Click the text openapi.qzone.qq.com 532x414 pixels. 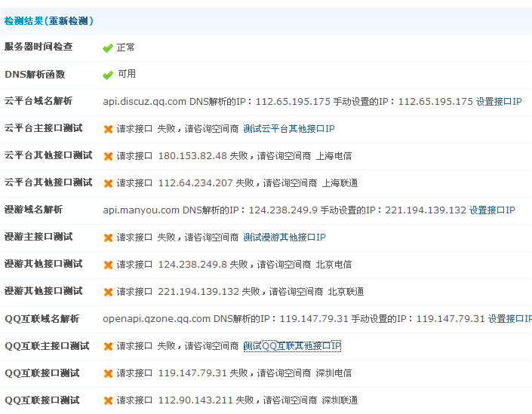[x=156, y=319]
